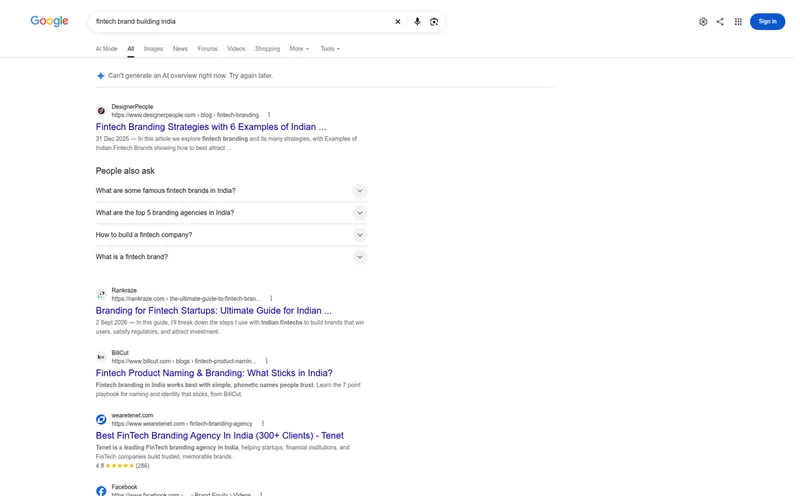
Task: Click the BillCut site name
Action: [120, 353]
